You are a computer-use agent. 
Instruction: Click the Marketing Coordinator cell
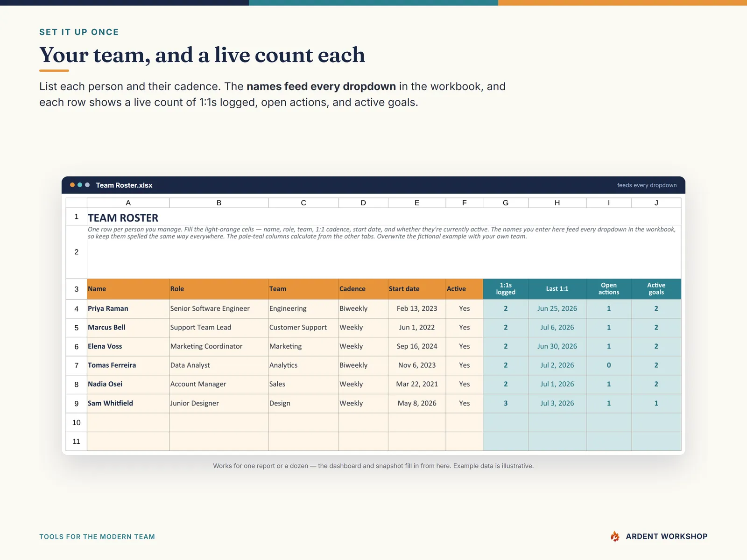[219, 346]
